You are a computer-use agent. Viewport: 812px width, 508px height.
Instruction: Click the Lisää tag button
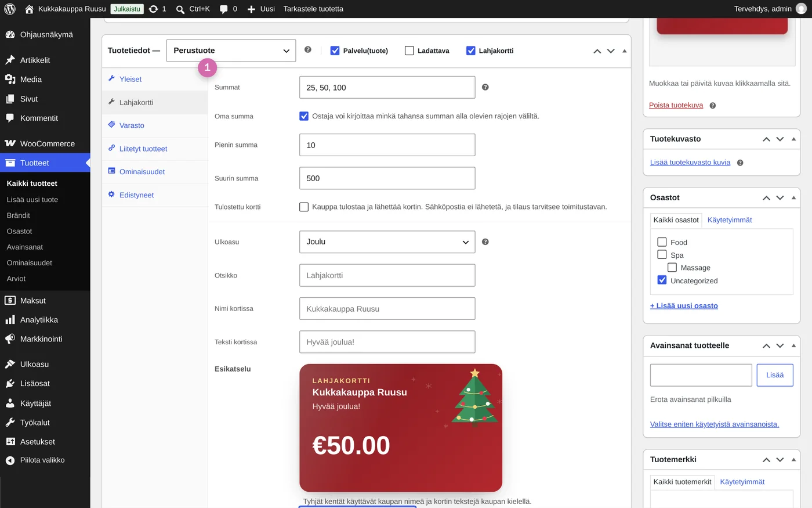coord(775,375)
